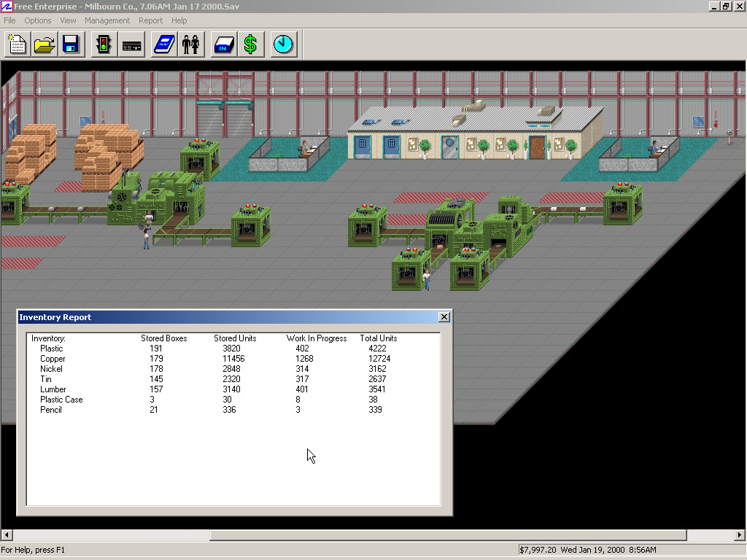The width and height of the screenshot is (747, 560).
Task: Click the Plastic stored units value 3820
Action: point(231,349)
